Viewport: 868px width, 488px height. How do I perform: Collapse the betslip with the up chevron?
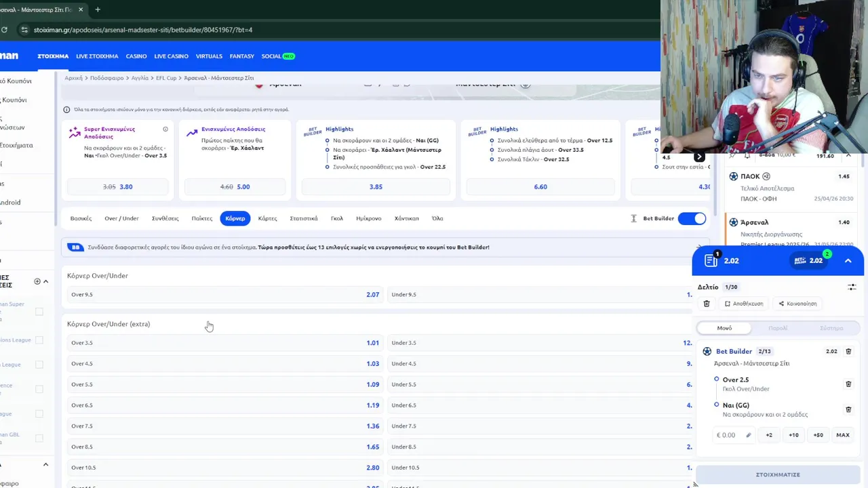(x=848, y=260)
